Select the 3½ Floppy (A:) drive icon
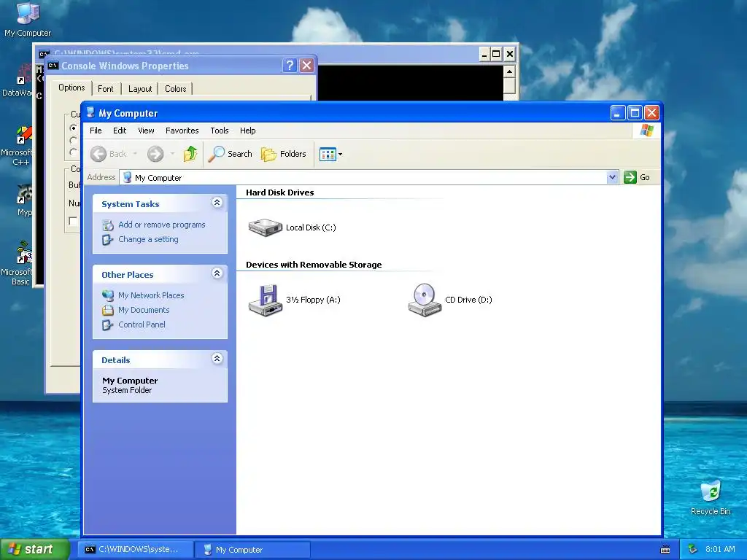747x560 pixels. pyautogui.click(x=266, y=300)
